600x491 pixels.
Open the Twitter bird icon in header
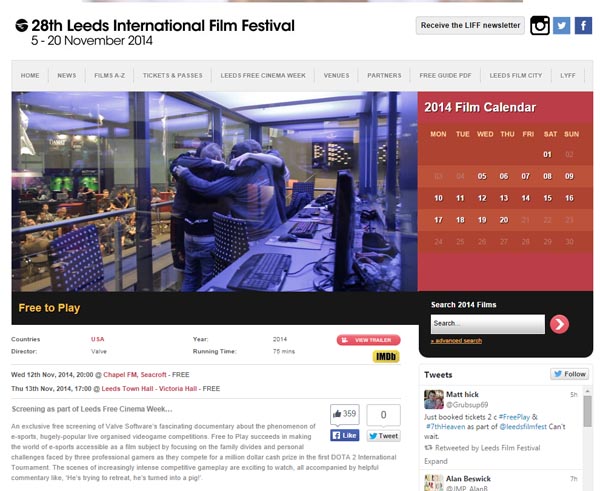point(561,26)
